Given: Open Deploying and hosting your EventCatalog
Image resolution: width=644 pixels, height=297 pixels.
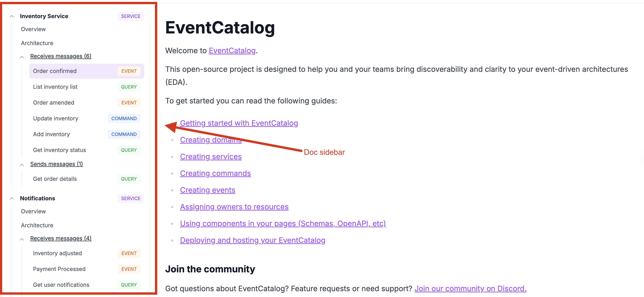Looking at the screenshot, I should [252, 240].
